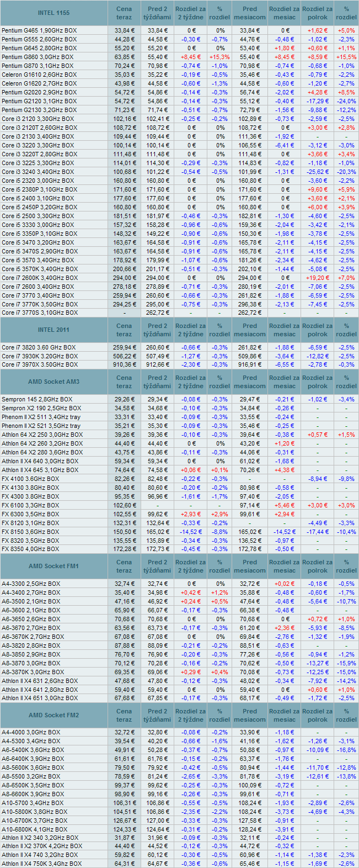The width and height of the screenshot is (359, 868).
Task: Click "Core i5 3570K 3,40GHz BOX" row name
Action: 40,269
